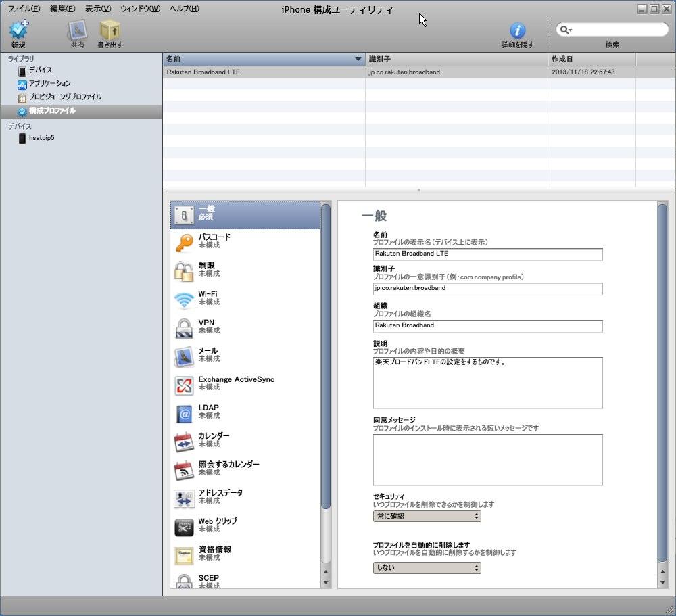The width and height of the screenshot is (676, 616).
Task: Select the パスコード key icon
Action: (184, 243)
